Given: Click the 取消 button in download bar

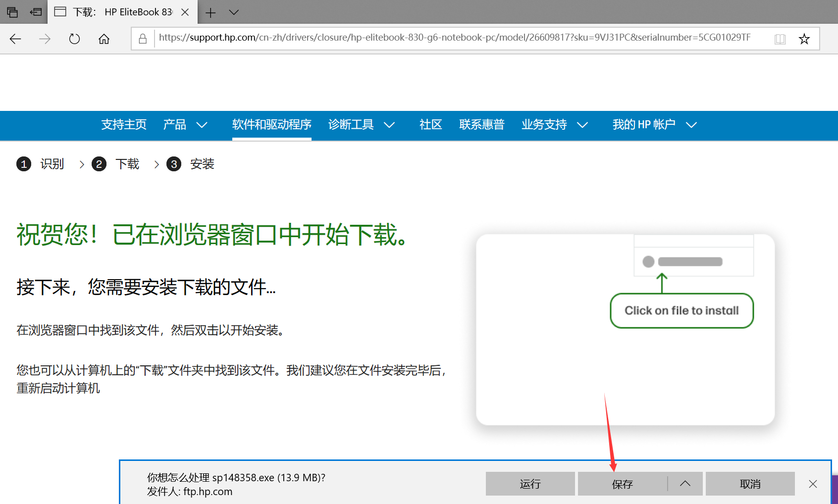Looking at the screenshot, I should pyautogui.click(x=750, y=484).
